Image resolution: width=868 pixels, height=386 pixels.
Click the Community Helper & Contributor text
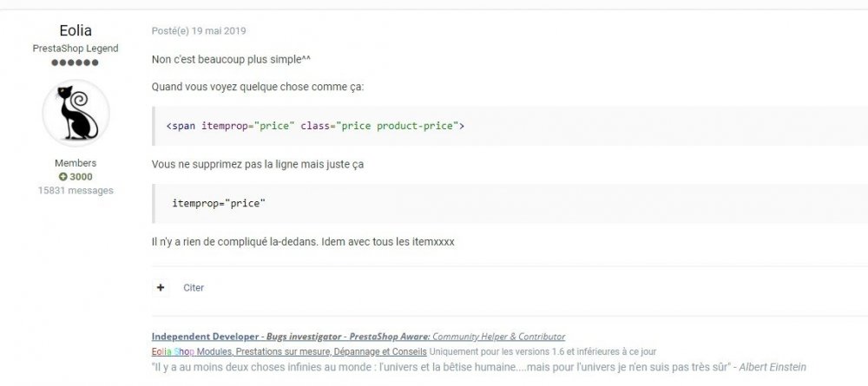(498, 337)
